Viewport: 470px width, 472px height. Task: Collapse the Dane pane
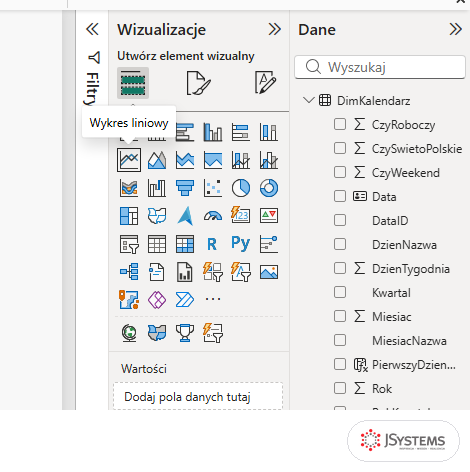(455, 29)
